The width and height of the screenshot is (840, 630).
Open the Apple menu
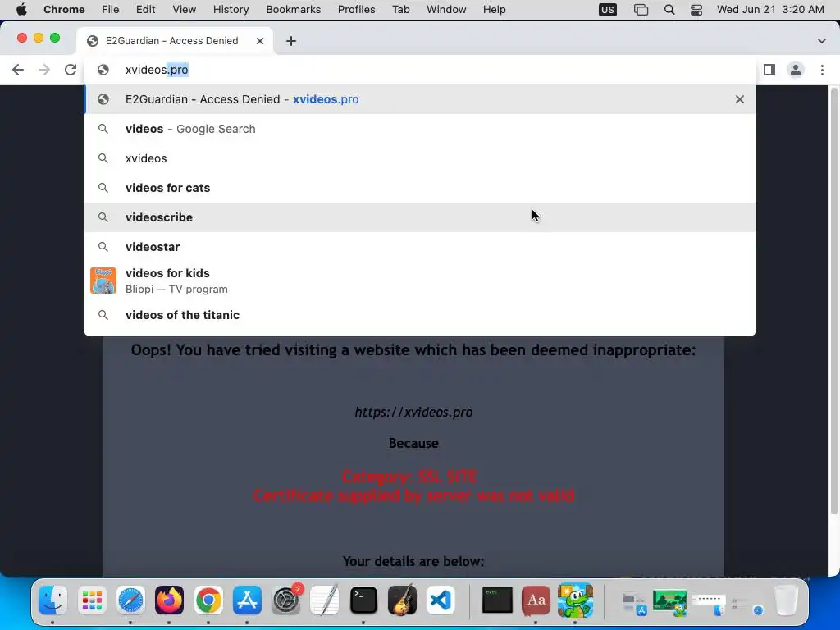(x=21, y=10)
